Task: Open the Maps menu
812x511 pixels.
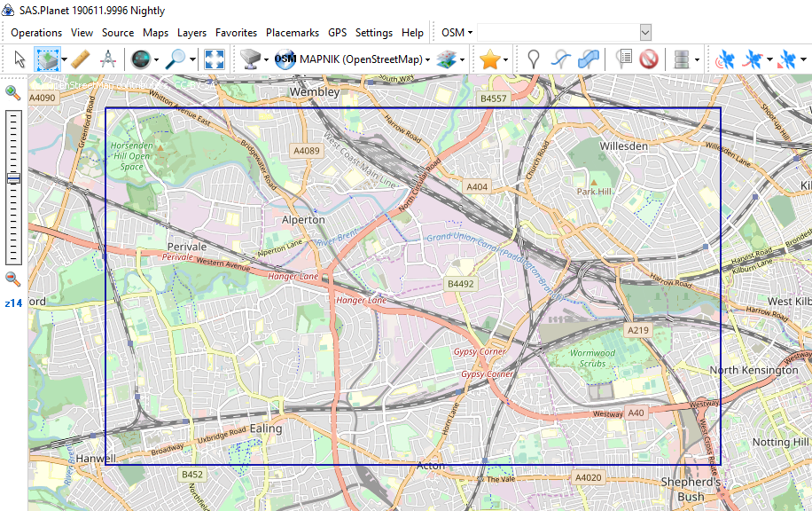Action: (155, 33)
